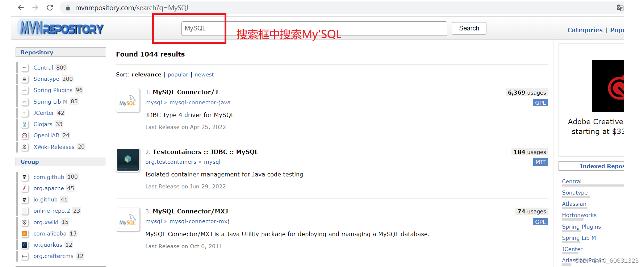Click the translate page icon in address bar
Viewport: 644px width, 267px height.
pos(620,8)
